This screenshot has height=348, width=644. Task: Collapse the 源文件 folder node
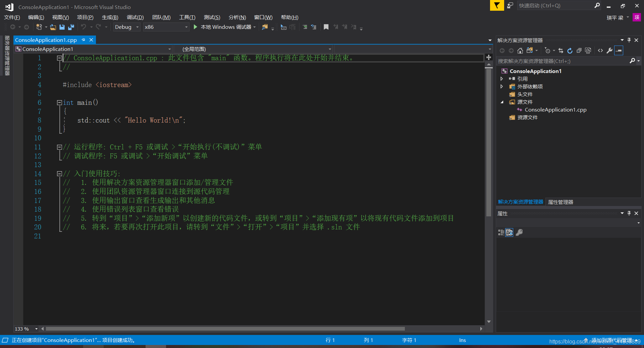tap(502, 102)
